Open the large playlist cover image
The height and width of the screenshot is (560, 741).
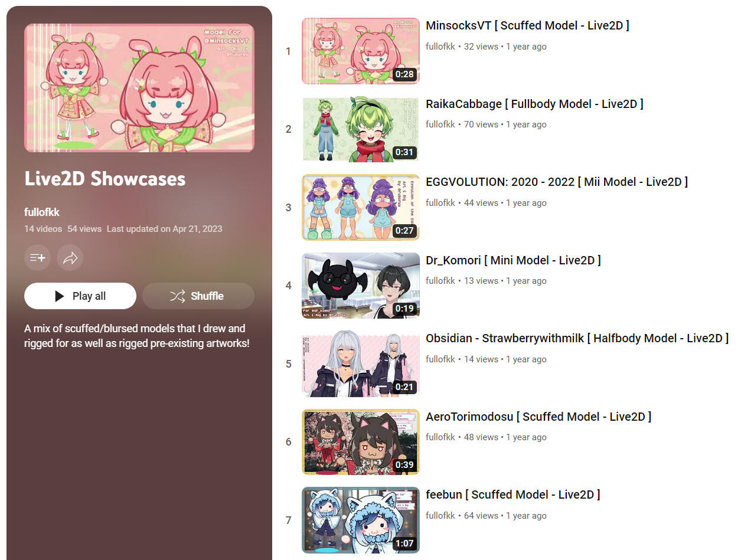(139, 88)
